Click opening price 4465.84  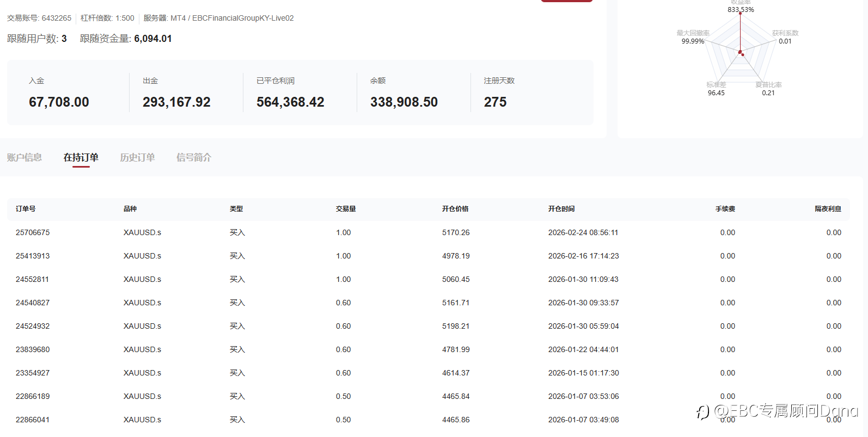coord(456,396)
